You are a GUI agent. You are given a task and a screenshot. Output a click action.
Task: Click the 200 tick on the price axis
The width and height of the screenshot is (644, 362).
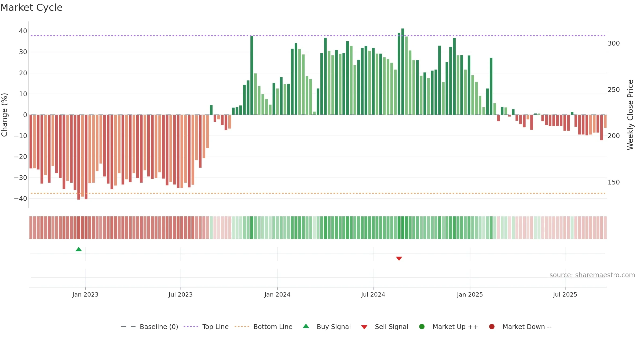tap(614, 136)
